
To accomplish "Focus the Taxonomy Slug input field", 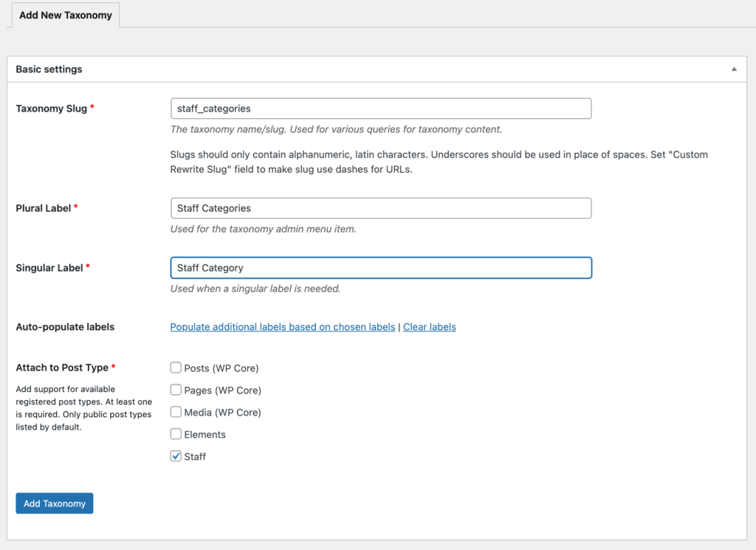I will click(x=380, y=109).
